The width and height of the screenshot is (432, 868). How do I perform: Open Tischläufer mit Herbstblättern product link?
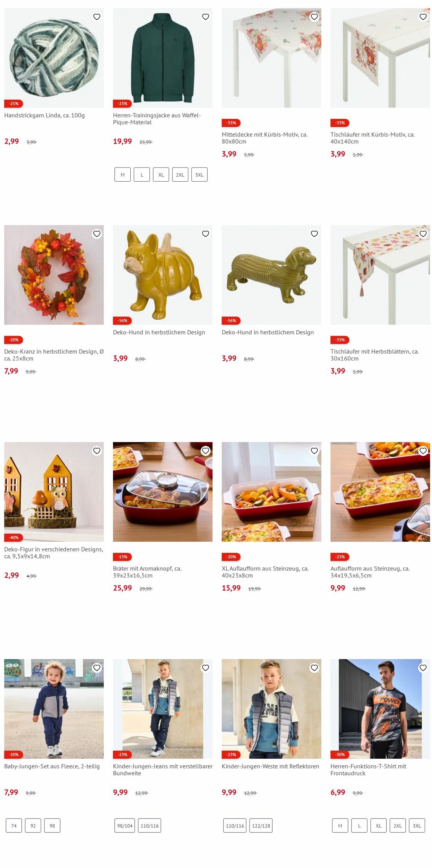point(375,355)
